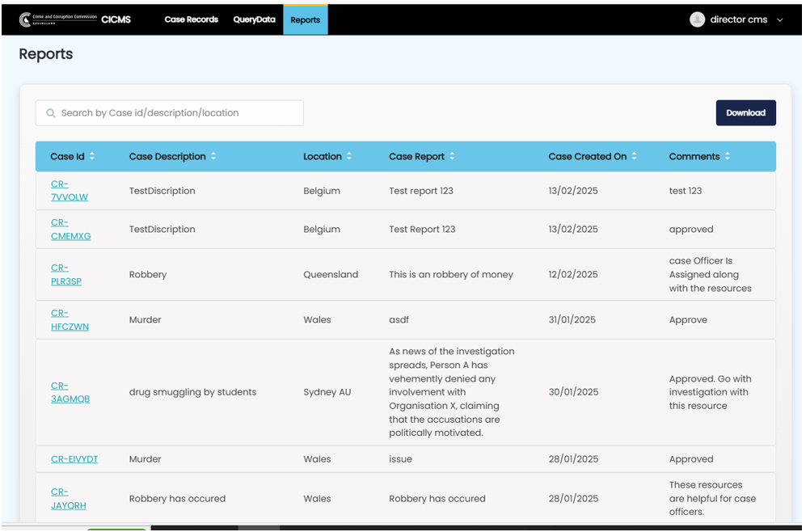
Task: Open case link CR-7VVOLW
Action: 69,191
